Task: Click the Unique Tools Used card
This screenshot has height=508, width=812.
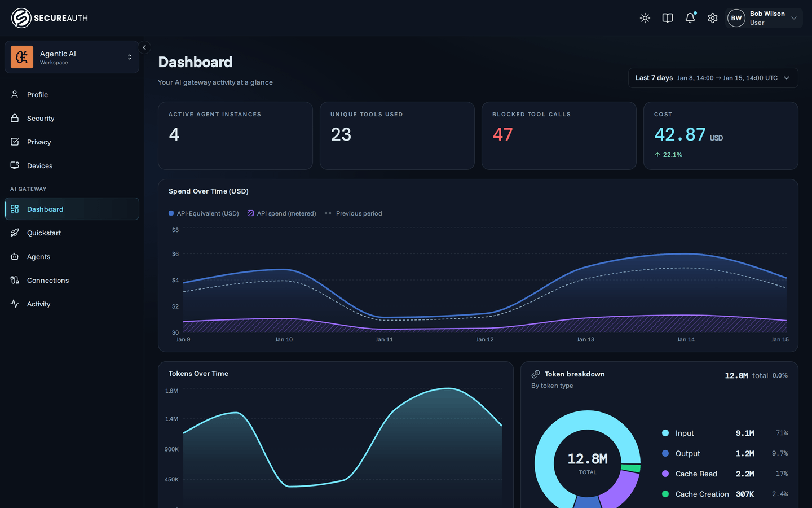Action: (397, 135)
